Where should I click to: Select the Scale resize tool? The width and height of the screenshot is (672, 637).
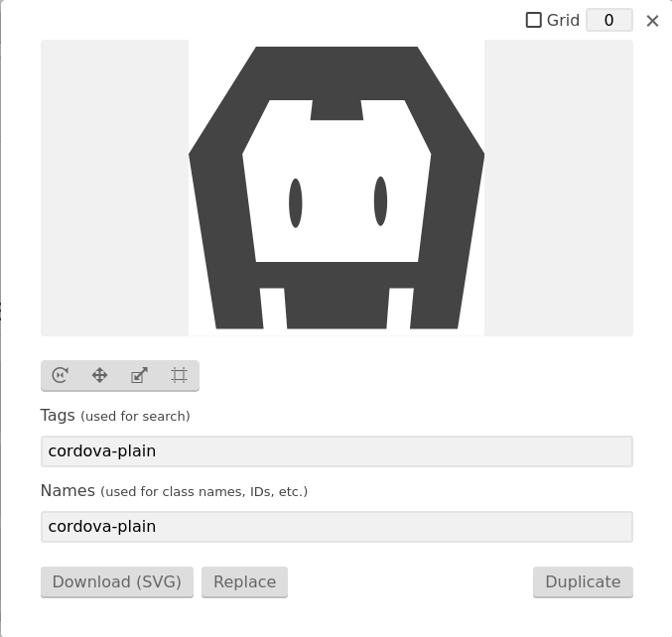pos(139,375)
